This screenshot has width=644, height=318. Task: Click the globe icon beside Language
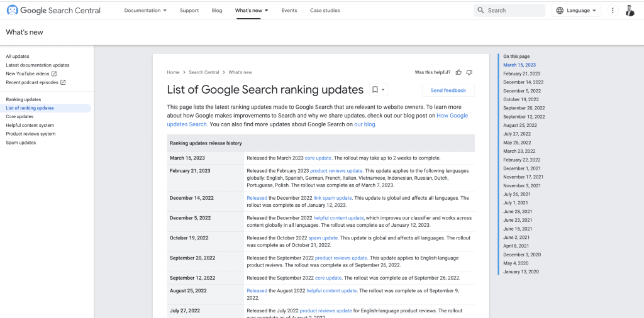click(559, 10)
